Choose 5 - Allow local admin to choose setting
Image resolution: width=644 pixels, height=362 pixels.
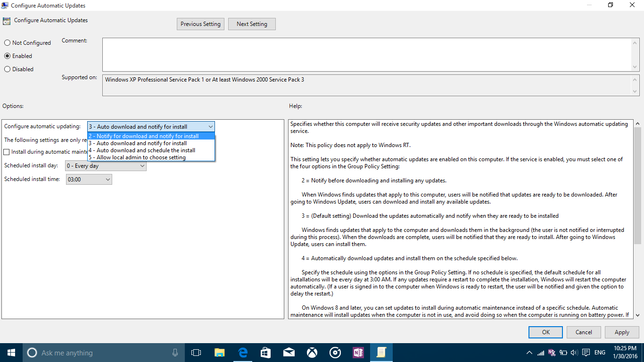[151, 157]
